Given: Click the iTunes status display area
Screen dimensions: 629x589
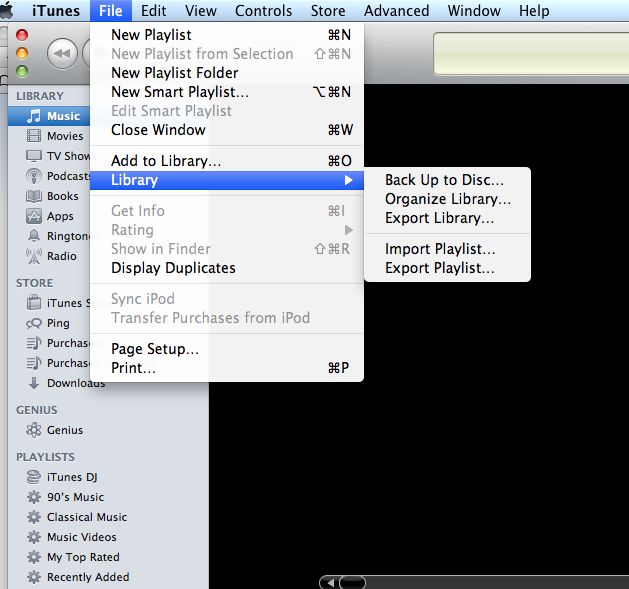Looking at the screenshot, I should pyautogui.click(x=531, y=54).
